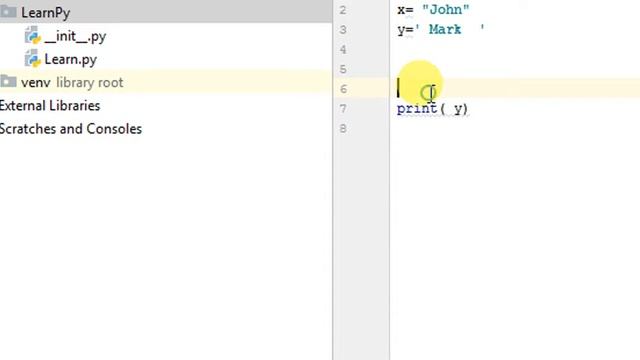
Task: Select Scratches and Consoles entry
Action: coord(71,129)
